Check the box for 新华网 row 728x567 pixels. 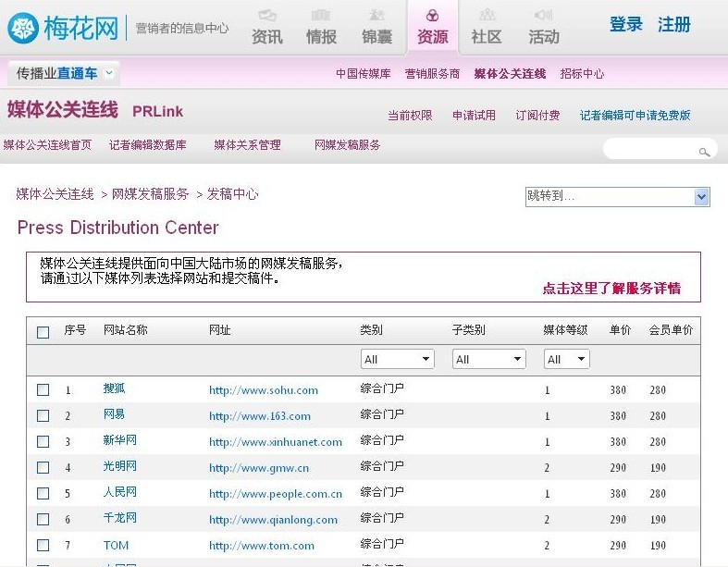click(43, 441)
